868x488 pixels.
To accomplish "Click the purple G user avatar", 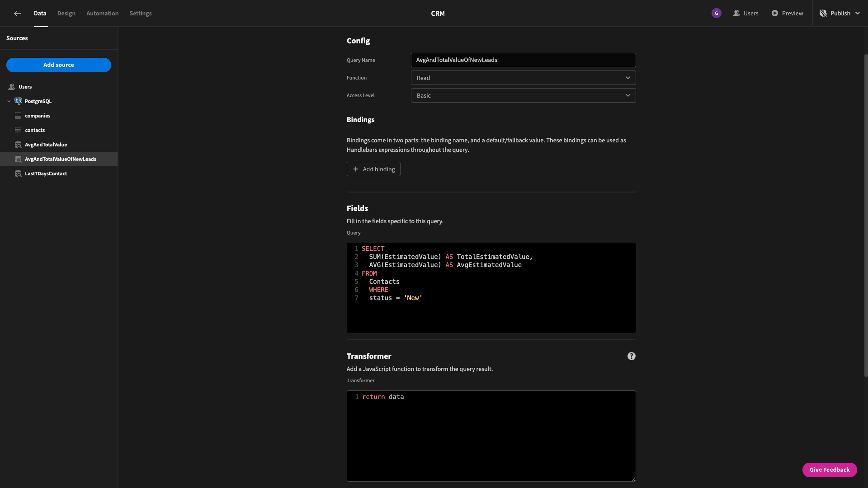I will pyautogui.click(x=716, y=14).
